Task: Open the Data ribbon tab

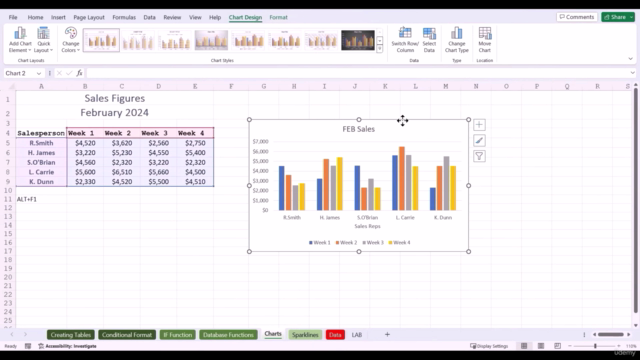Action: tap(149, 17)
